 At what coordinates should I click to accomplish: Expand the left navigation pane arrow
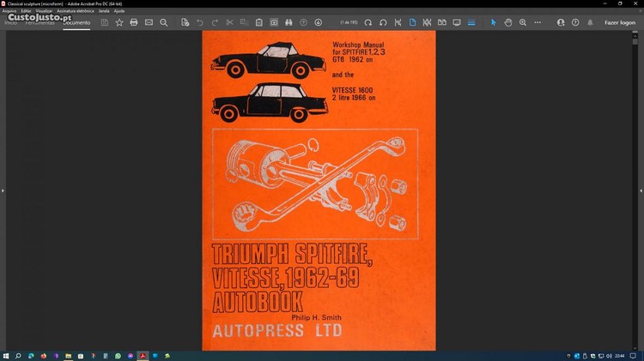(3, 190)
